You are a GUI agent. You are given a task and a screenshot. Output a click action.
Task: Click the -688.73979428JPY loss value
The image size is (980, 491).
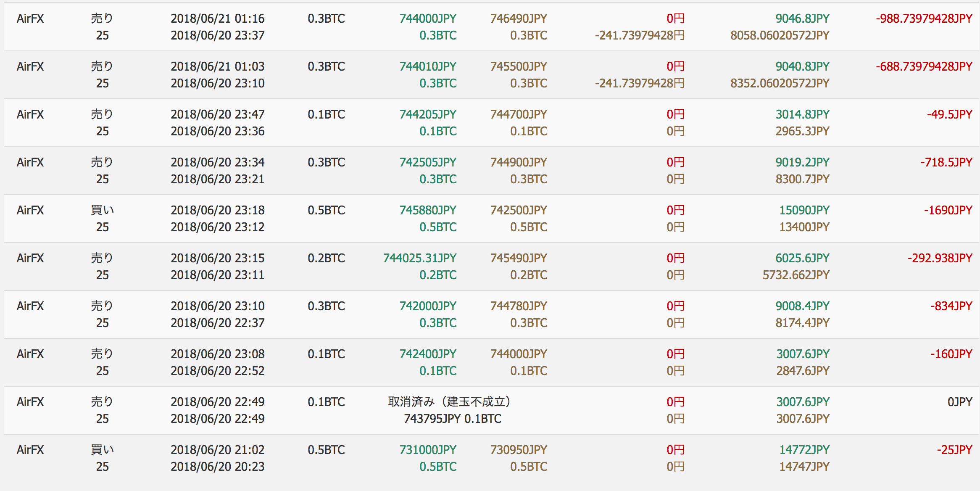(924, 66)
